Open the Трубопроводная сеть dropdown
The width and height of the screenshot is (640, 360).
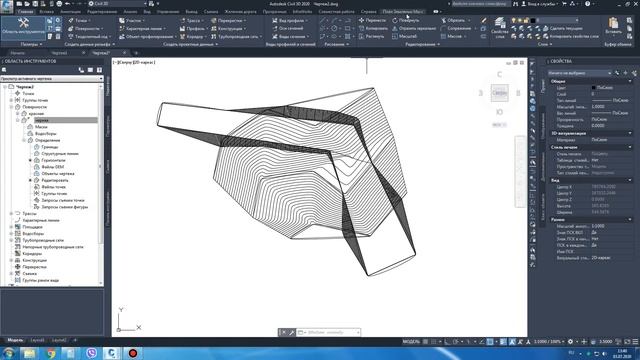click(x=237, y=37)
